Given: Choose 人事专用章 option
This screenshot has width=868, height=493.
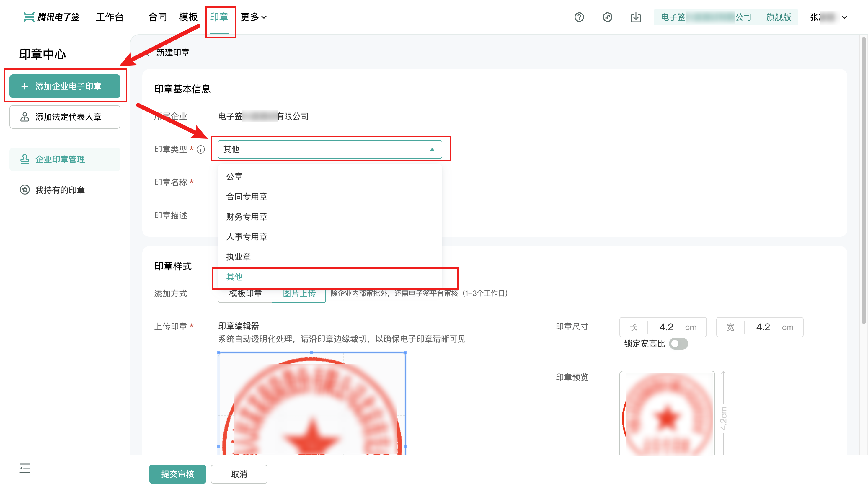Looking at the screenshot, I should coord(330,237).
